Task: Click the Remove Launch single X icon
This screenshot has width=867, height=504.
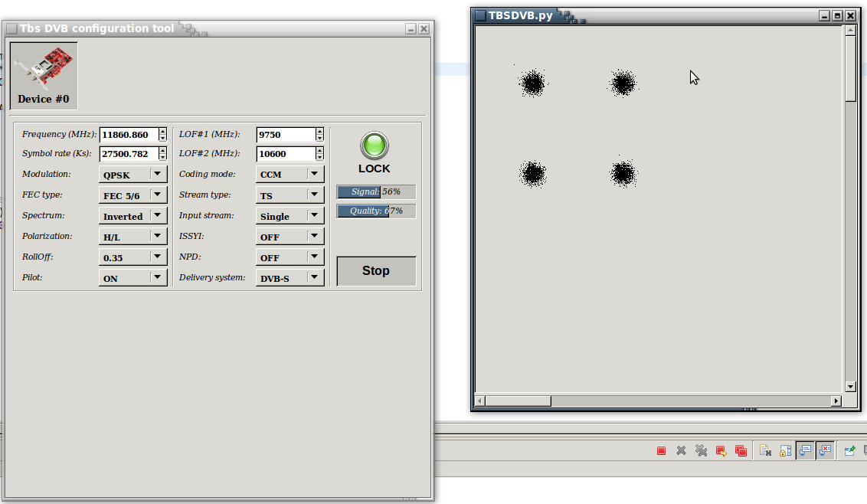Action: [x=681, y=451]
